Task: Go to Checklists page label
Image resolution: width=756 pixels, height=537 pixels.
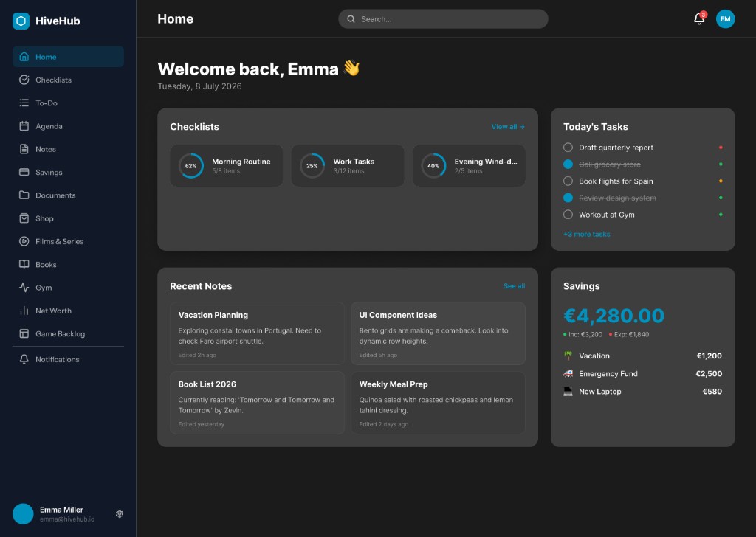Action: (53, 80)
